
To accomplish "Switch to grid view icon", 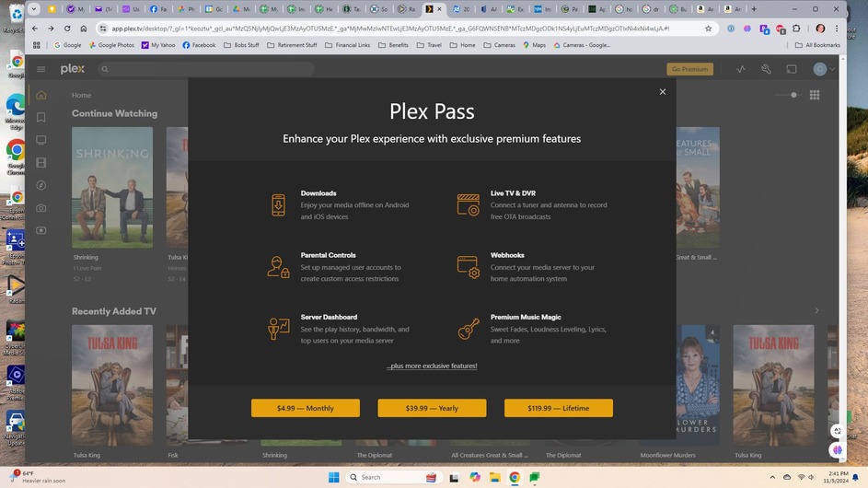I will (x=815, y=95).
